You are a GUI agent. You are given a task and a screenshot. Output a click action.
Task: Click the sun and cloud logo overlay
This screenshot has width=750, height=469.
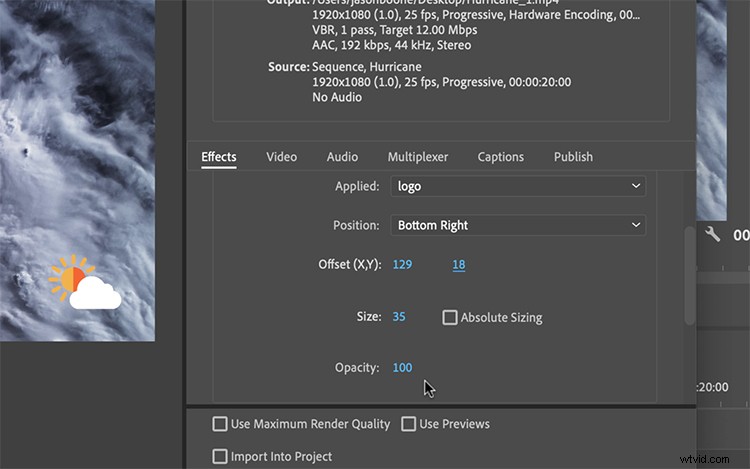click(x=85, y=282)
